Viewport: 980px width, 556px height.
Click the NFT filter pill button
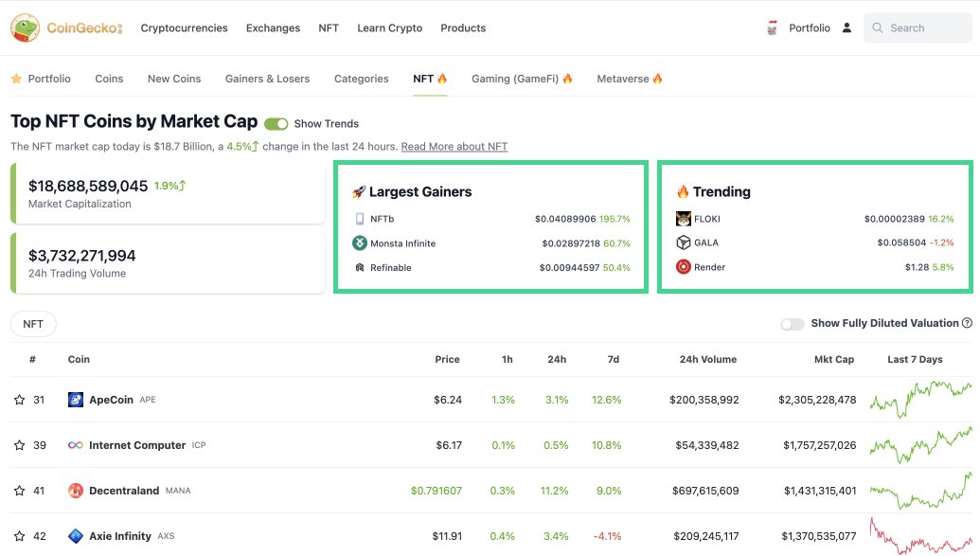click(33, 324)
